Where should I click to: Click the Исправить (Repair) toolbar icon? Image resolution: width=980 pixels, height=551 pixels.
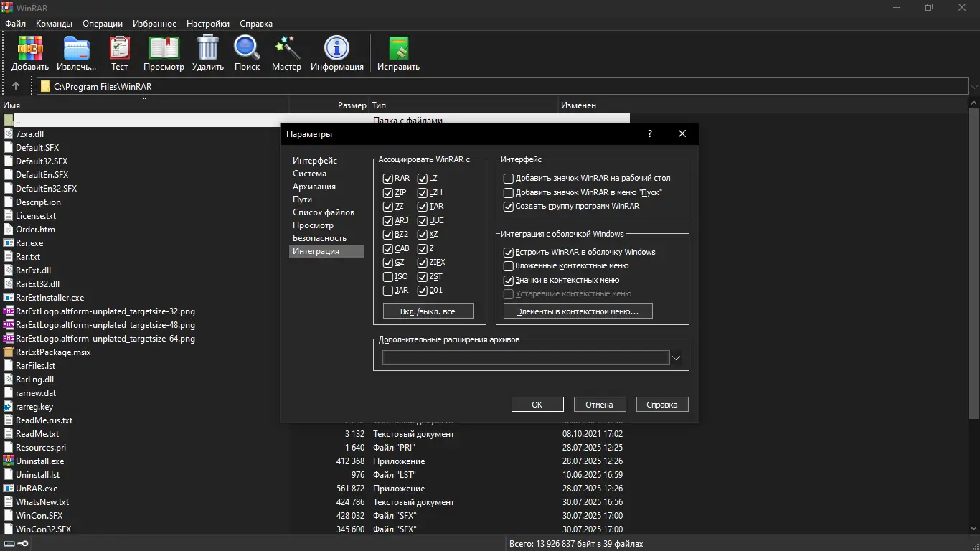(398, 49)
